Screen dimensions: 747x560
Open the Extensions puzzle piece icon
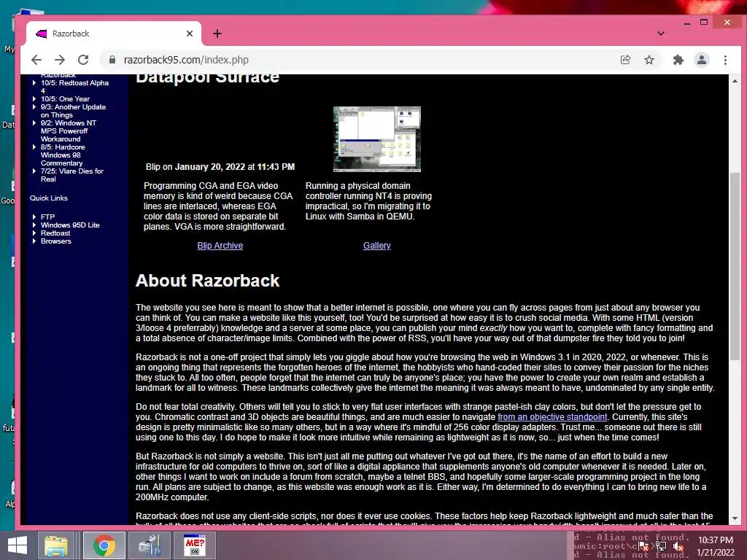coord(678,60)
